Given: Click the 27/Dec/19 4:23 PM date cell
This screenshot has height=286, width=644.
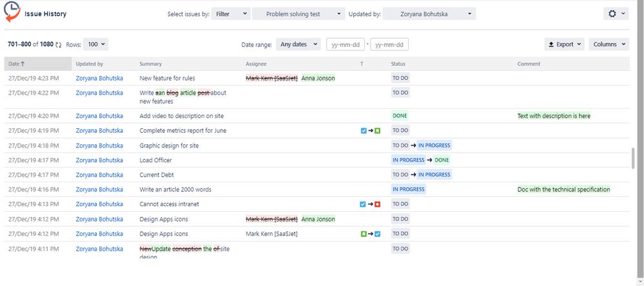Looking at the screenshot, I should [x=34, y=78].
